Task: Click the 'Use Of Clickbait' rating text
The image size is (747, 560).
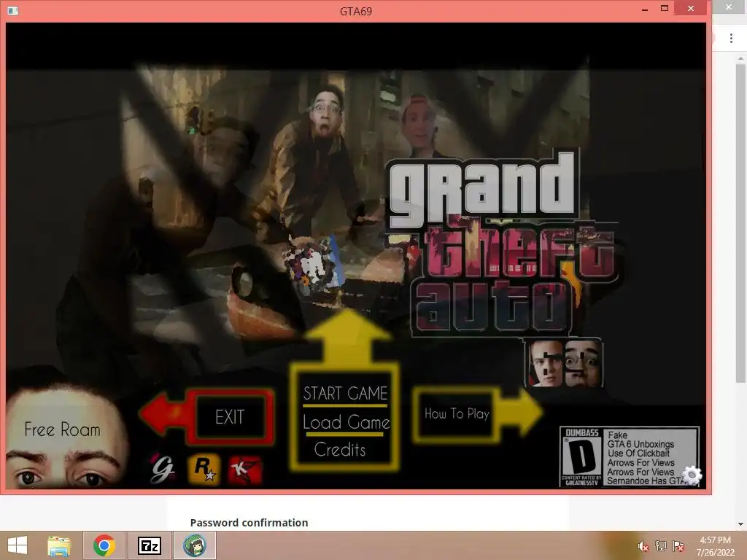Action: pyautogui.click(x=638, y=453)
